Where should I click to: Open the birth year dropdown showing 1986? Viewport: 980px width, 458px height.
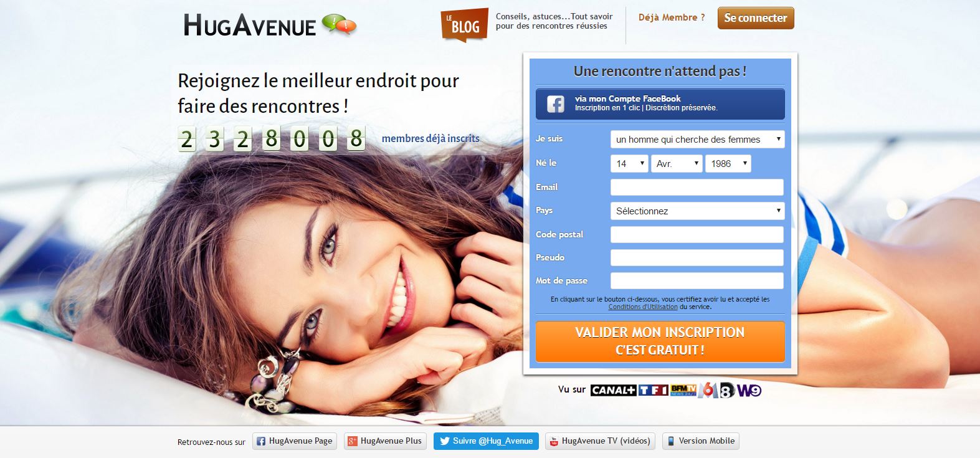(728, 164)
